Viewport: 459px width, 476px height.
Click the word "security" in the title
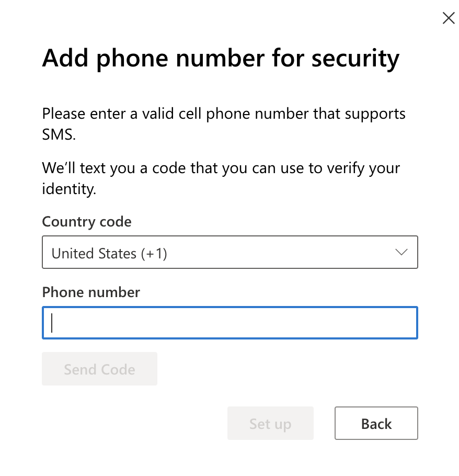click(x=355, y=59)
